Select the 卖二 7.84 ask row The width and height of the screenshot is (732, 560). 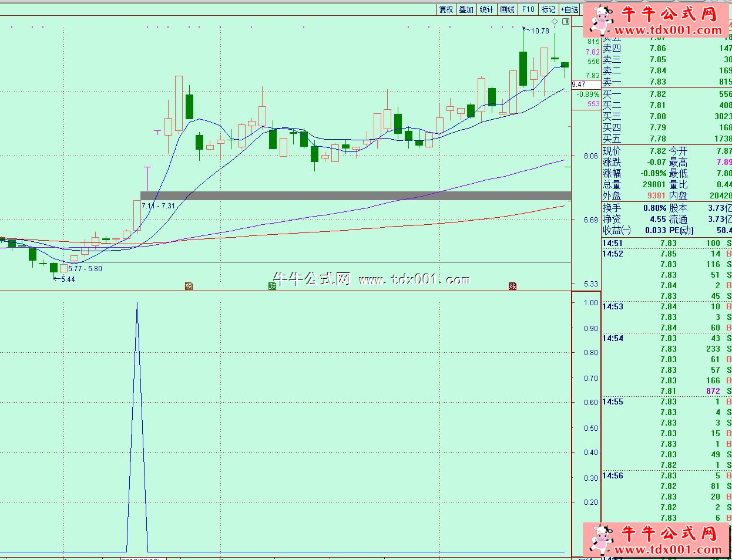667,70
